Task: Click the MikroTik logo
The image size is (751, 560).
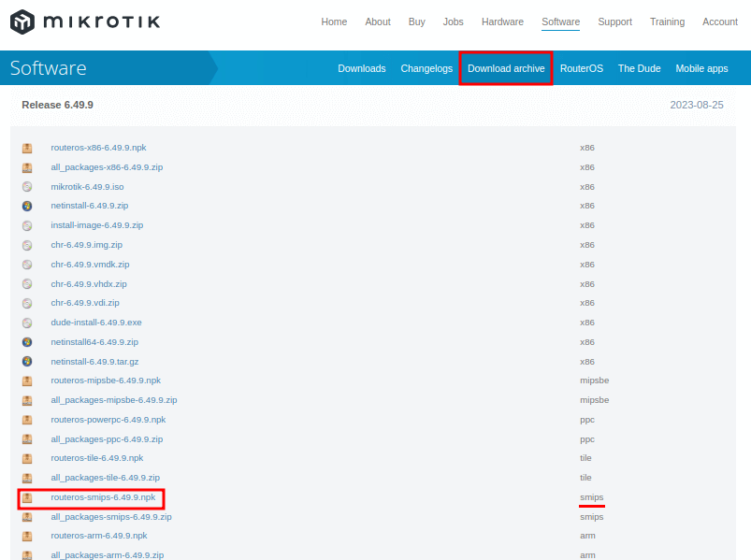Action: click(85, 21)
